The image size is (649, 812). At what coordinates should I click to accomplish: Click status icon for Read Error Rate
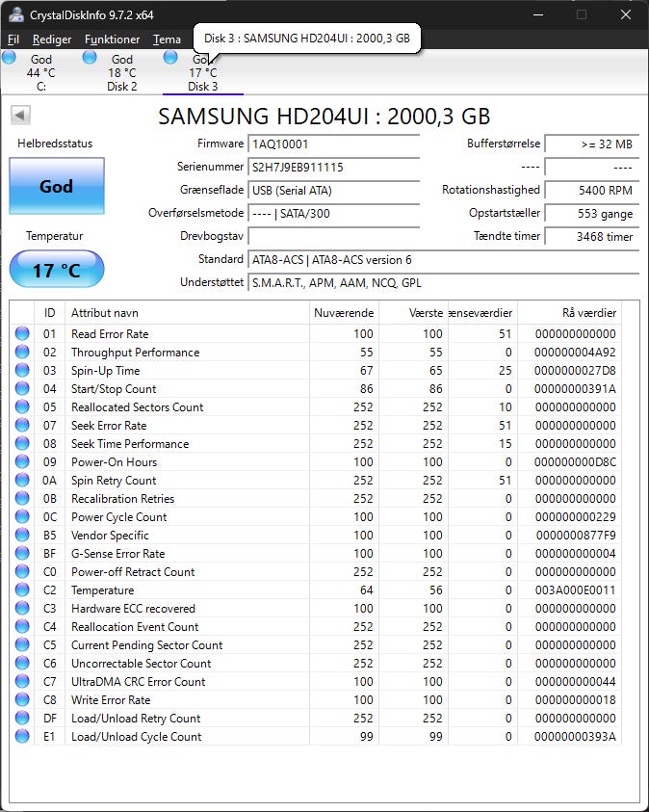22,333
